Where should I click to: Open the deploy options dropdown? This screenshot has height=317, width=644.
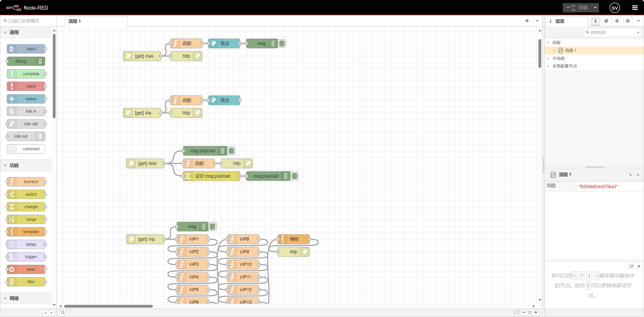[x=595, y=8]
